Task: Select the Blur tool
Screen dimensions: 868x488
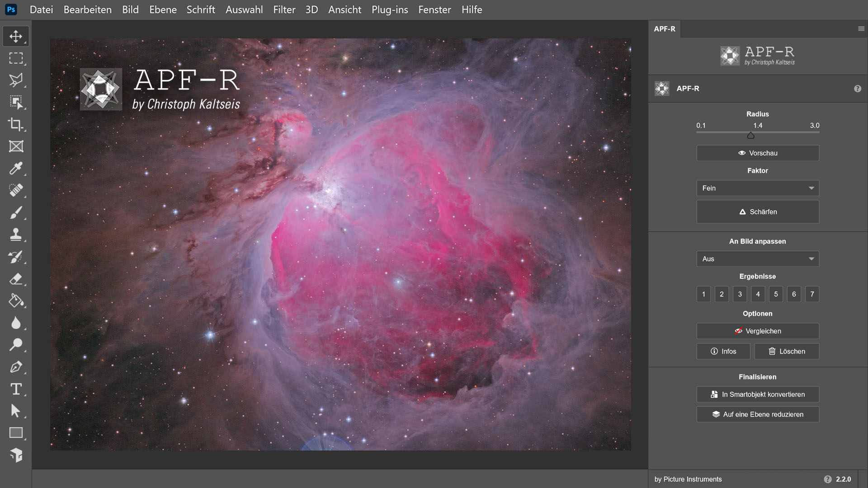Action: coord(16,323)
